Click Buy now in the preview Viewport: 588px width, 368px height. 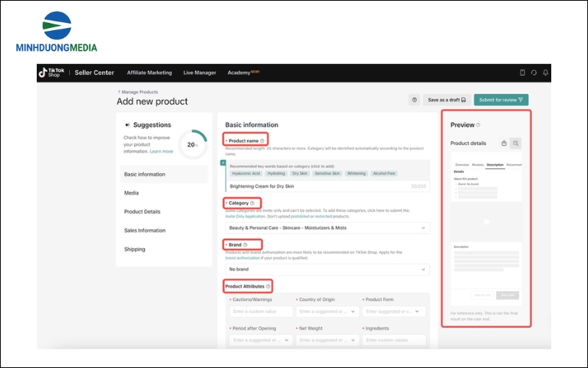(507, 295)
